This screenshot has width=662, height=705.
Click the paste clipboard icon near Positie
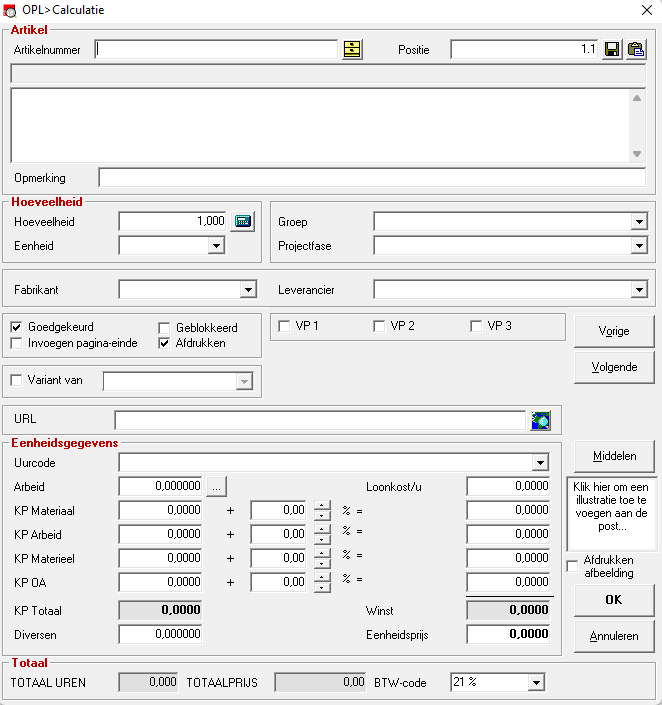[x=636, y=49]
